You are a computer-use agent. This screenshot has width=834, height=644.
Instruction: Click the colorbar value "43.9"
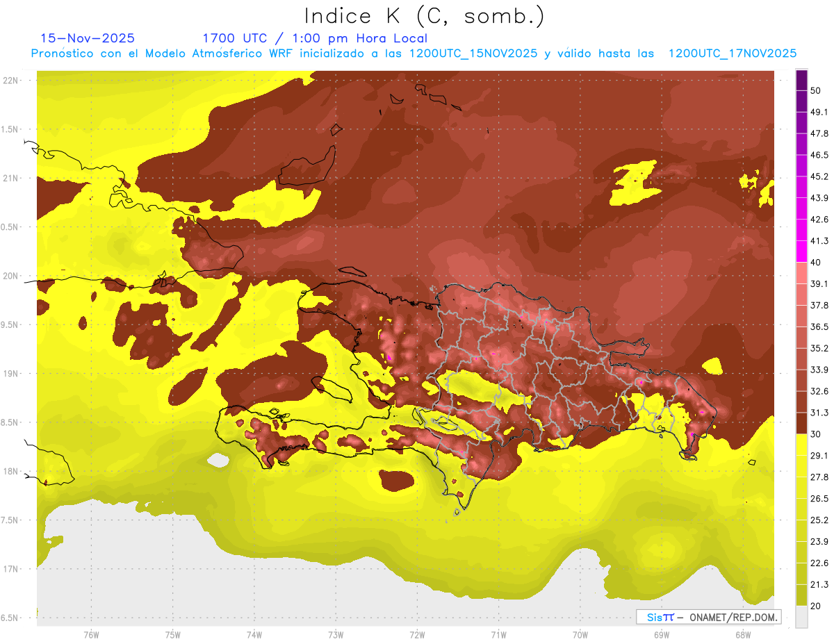point(819,198)
